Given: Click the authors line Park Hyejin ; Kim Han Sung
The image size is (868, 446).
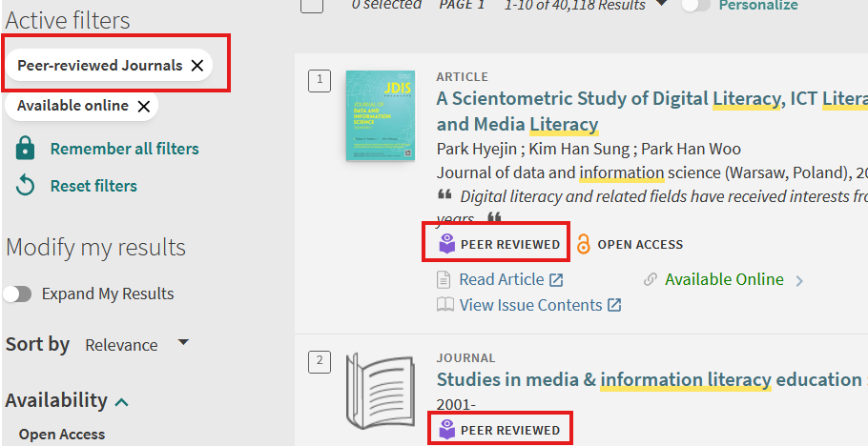Looking at the screenshot, I should (x=589, y=149).
